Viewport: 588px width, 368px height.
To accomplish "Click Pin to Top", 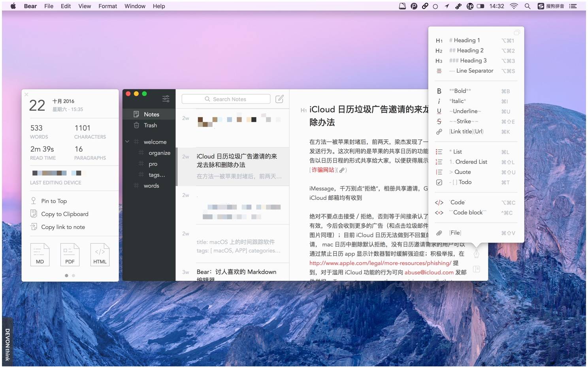I will click(54, 201).
